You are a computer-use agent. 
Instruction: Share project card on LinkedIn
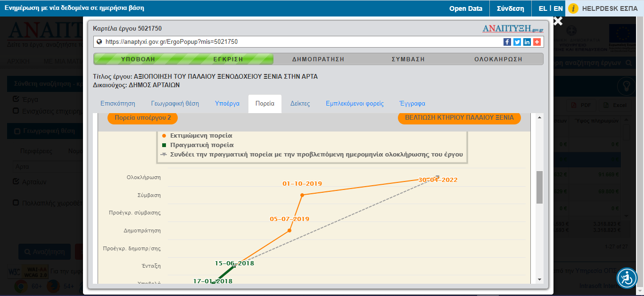point(527,42)
